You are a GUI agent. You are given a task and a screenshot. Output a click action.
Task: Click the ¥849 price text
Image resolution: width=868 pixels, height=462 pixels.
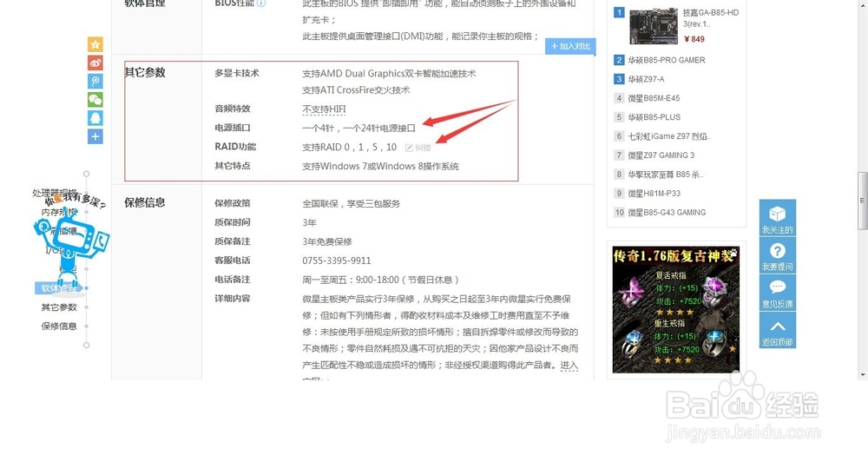coord(694,39)
